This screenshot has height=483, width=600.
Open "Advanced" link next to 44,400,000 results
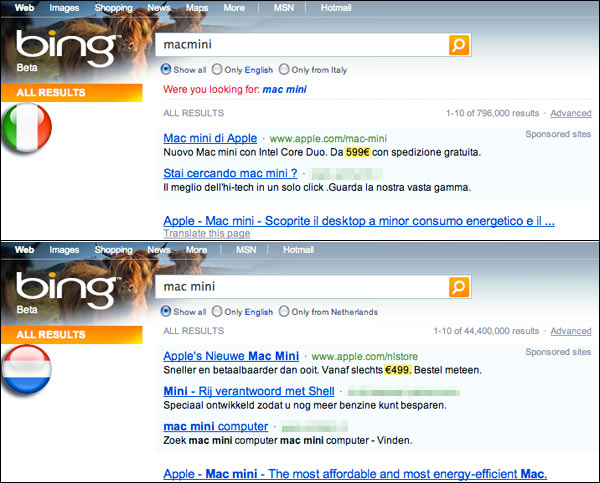pyautogui.click(x=570, y=331)
